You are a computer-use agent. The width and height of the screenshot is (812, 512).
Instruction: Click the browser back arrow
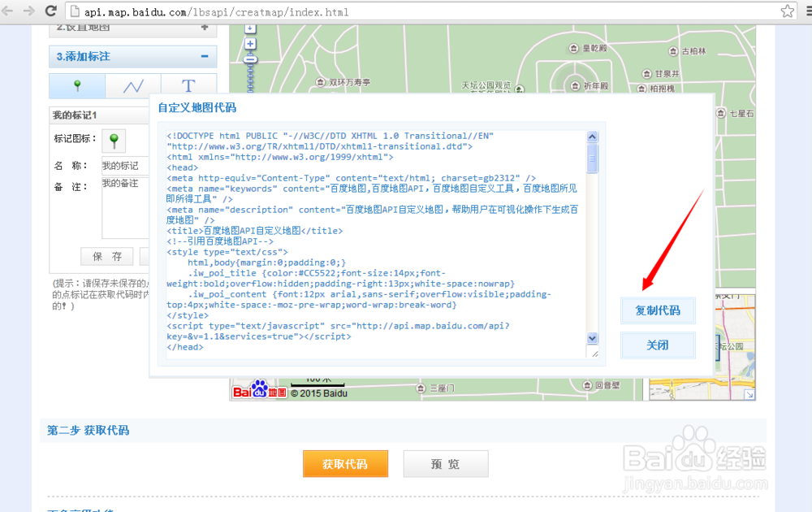point(7,11)
